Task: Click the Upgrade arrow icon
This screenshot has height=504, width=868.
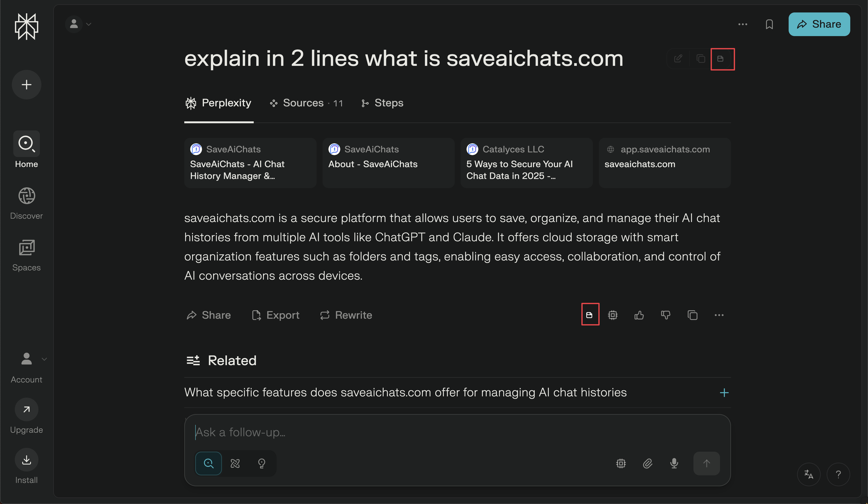Action: [27, 410]
